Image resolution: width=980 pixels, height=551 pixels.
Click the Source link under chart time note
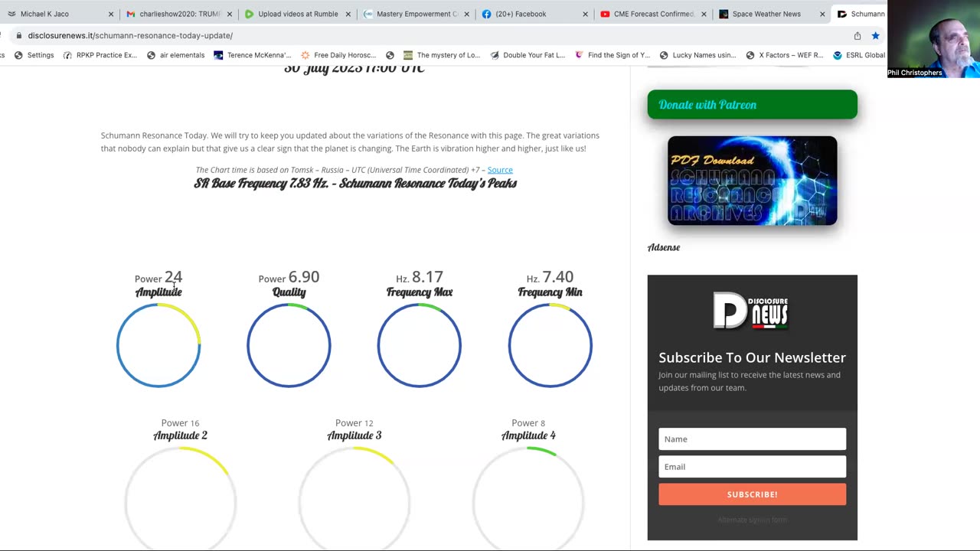coord(500,170)
